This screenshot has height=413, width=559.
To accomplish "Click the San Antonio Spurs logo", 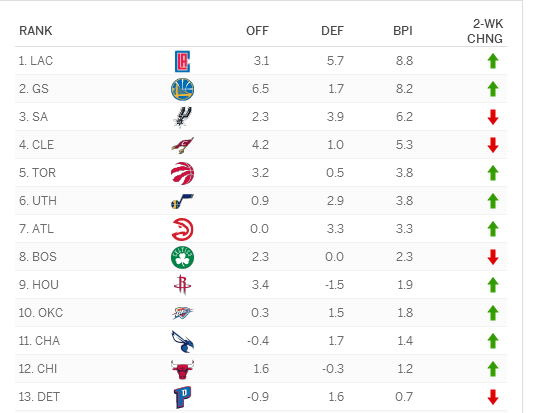I will tap(182, 117).
